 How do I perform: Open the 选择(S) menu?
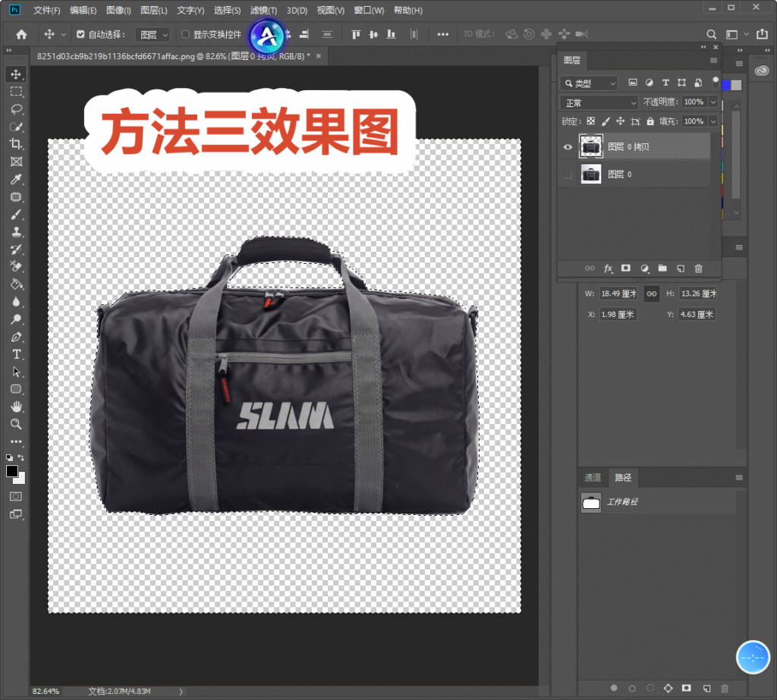pos(227,11)
